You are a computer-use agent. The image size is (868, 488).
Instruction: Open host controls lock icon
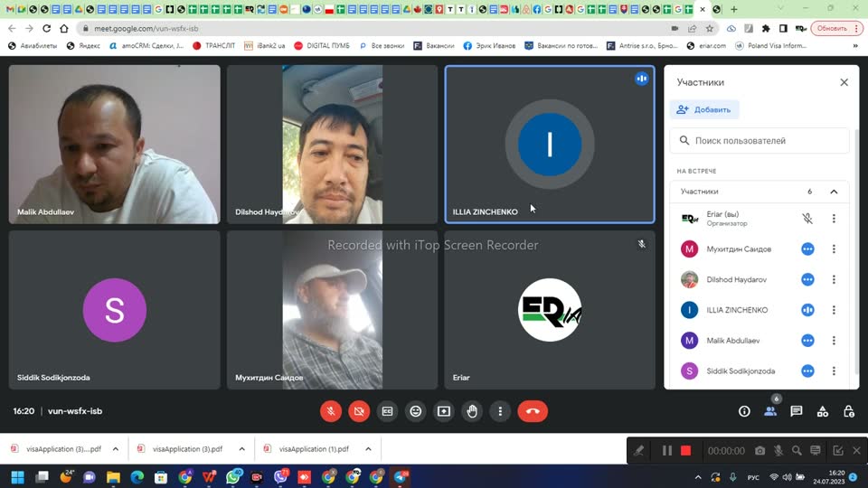click(849, 411)
